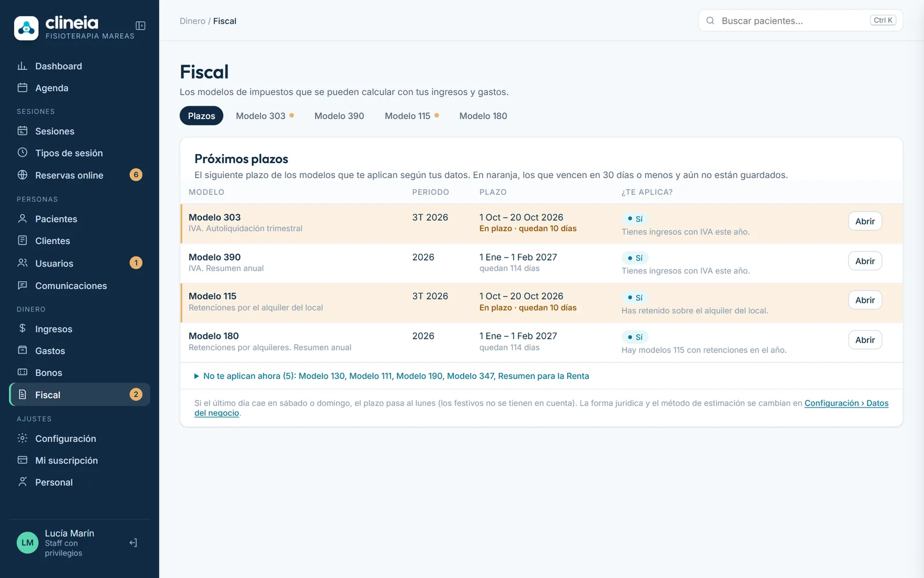Open Modelo 390 with Abrir button
The image size is (924, 578).
[x=865, y=261]
